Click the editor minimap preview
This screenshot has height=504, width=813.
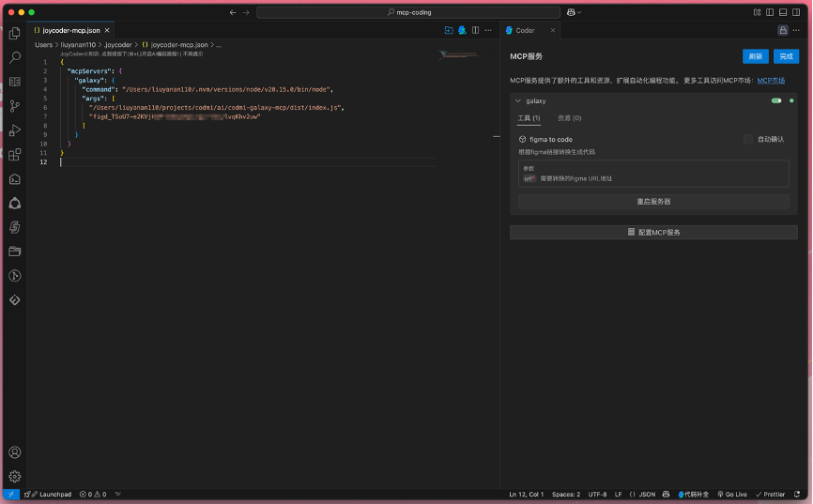[x=458, y=54]
